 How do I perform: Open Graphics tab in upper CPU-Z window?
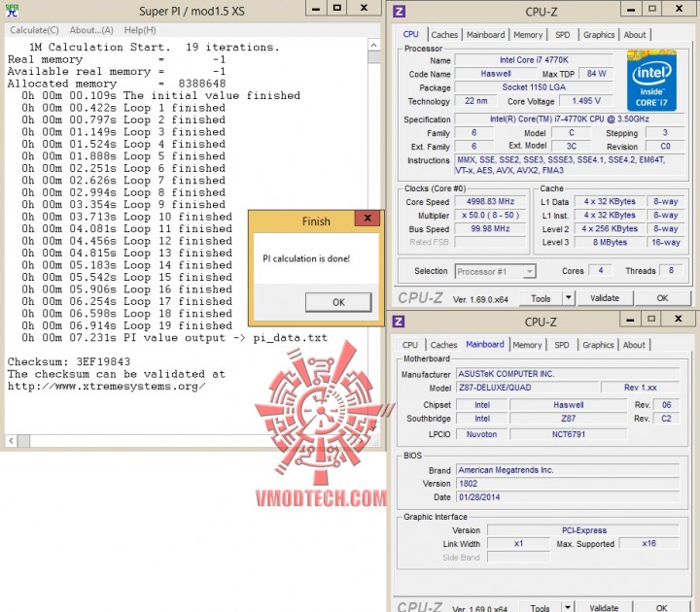(x=599, y=35)
